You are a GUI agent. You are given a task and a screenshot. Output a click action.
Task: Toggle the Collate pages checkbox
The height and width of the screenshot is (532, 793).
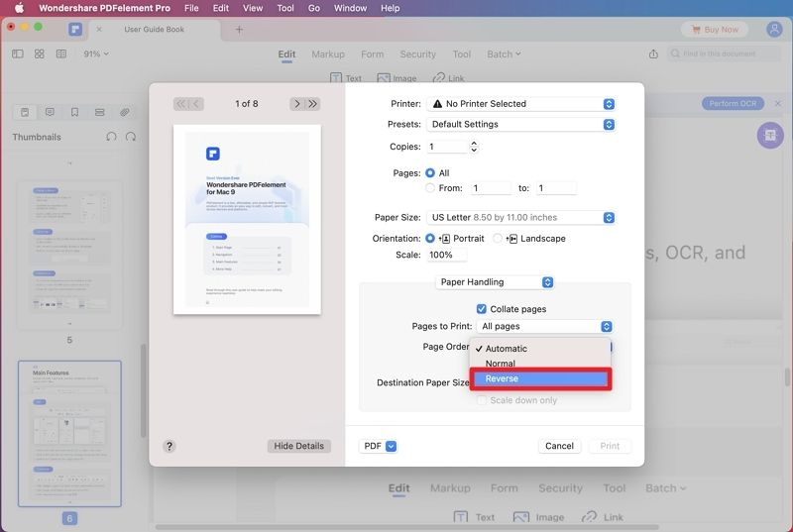[x=482, y=309]
